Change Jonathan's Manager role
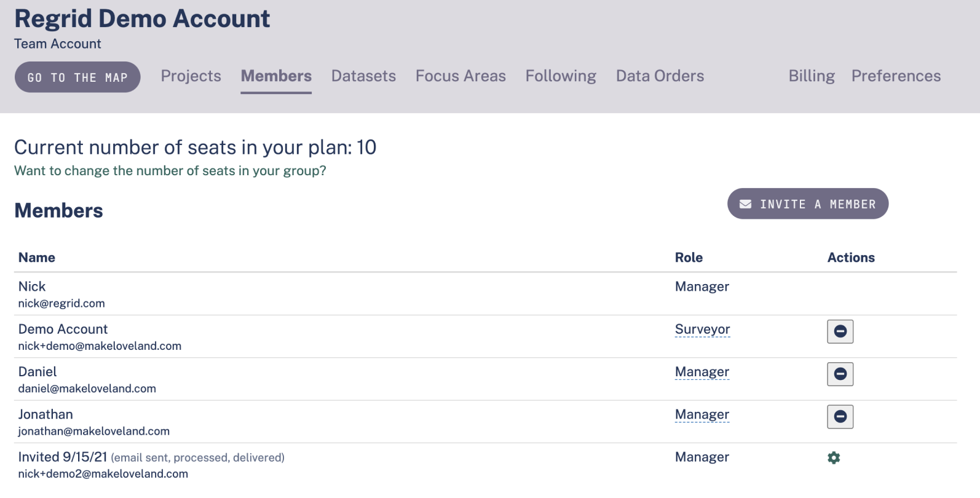Viewport: 980px width, 498px height. coord(702,414)
